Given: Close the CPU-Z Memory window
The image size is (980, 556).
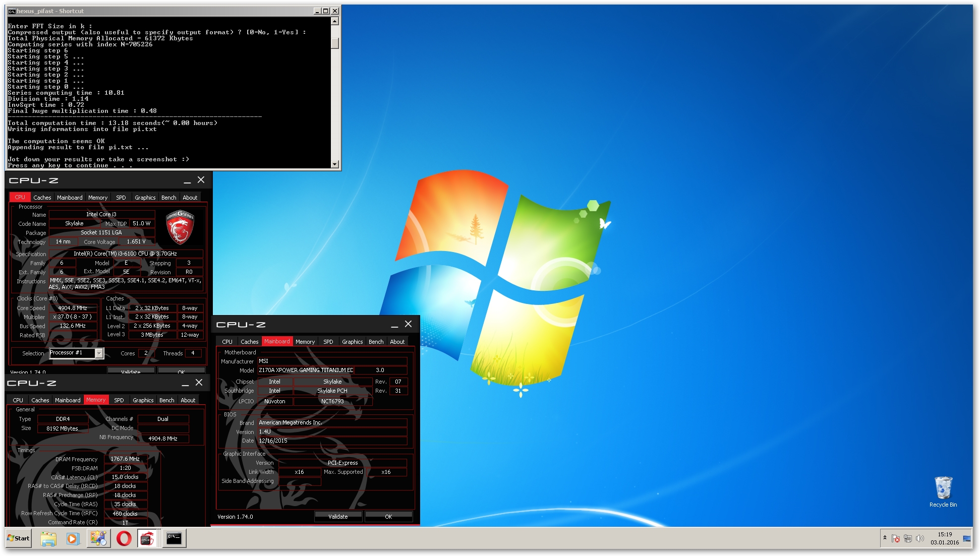Looking at the screenshot, I should pyautogui.click(x=199, y=383).
